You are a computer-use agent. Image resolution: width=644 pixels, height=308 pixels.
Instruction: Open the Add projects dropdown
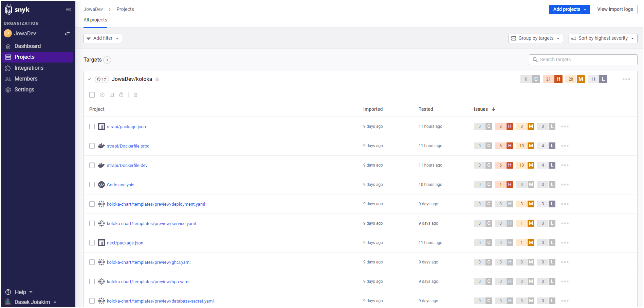pyautogui.click(x=569, y=10)
